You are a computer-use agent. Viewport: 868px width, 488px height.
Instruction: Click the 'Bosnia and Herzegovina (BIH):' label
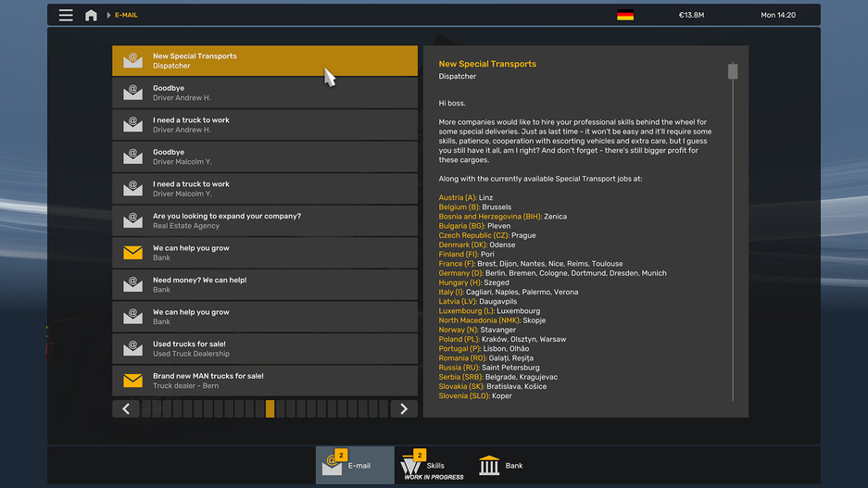(x=490, y=217)
